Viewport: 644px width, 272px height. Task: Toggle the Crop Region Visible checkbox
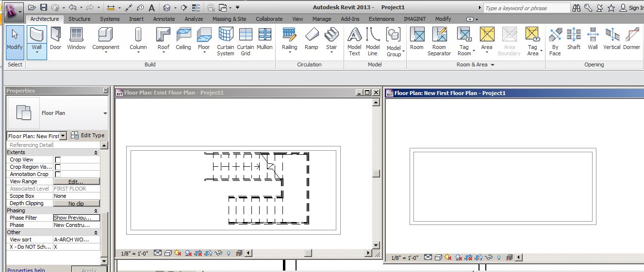(58, 167)
